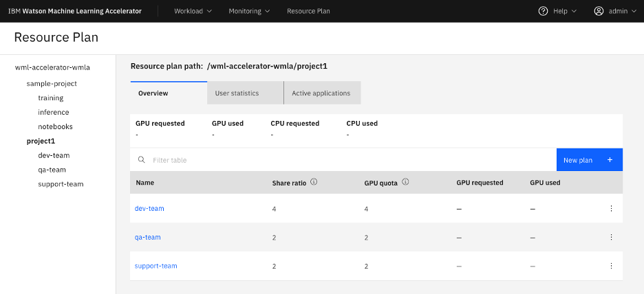
Task: Open overflow menu for qa-team row
Action: (611, 237)
